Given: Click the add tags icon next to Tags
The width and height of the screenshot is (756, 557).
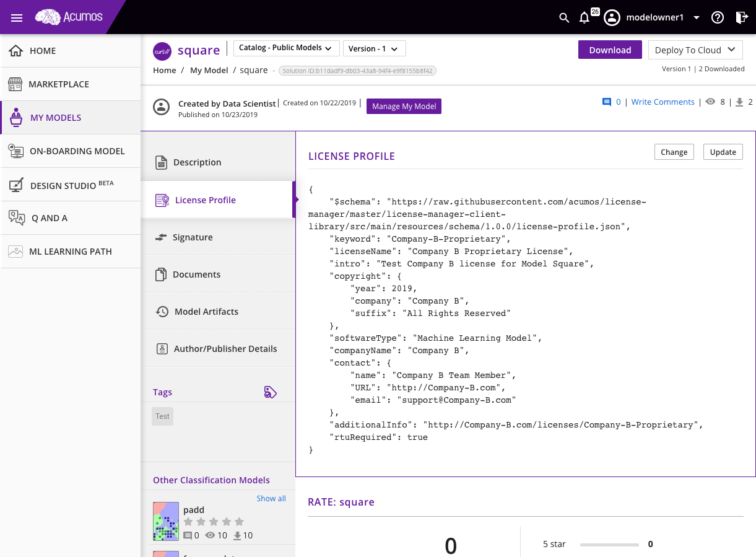Looking at the screenshot, I should click(270, 392).
